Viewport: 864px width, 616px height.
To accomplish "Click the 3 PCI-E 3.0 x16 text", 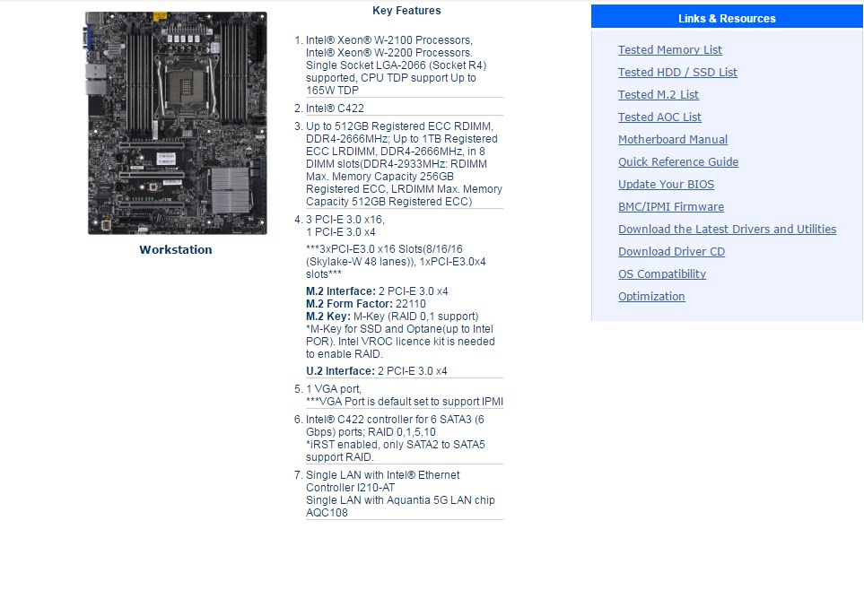I will point(345,220).
